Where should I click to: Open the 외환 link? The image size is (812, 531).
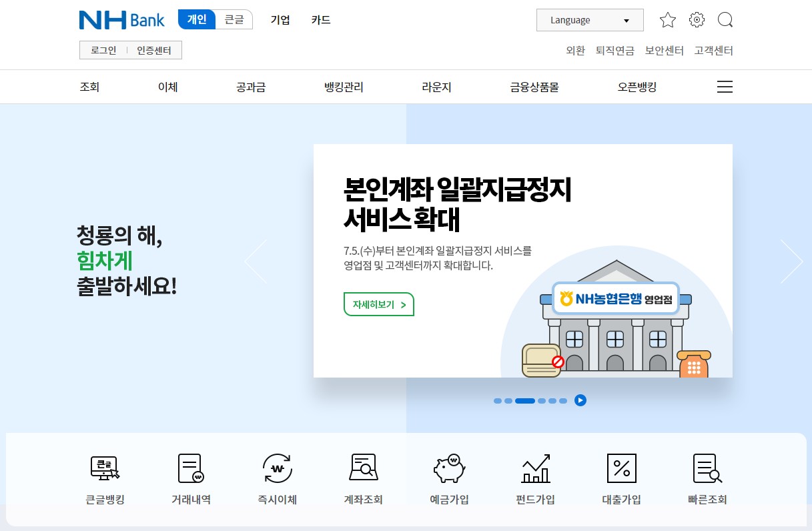tap(575, 51)
